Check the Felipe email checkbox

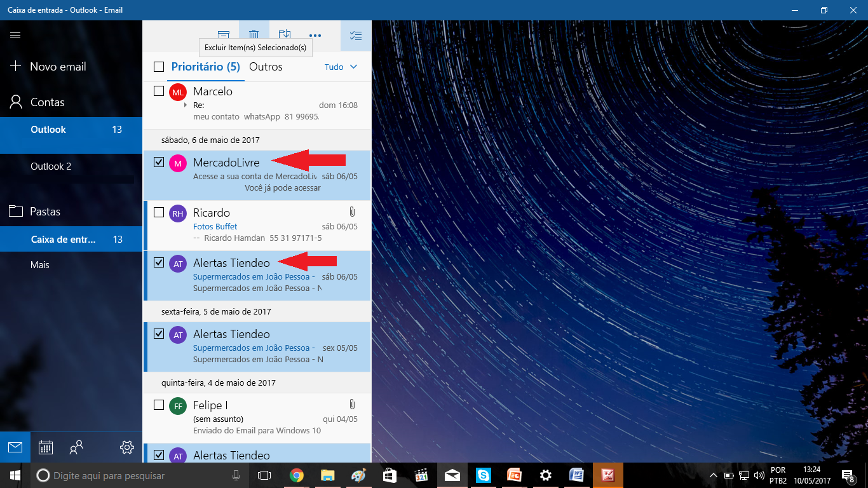(159, 405)
